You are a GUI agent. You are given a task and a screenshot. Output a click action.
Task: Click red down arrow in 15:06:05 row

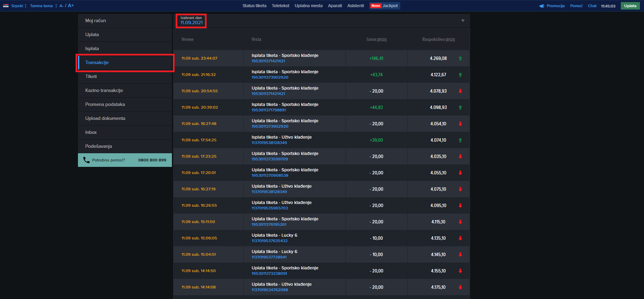tap(460, 238)
